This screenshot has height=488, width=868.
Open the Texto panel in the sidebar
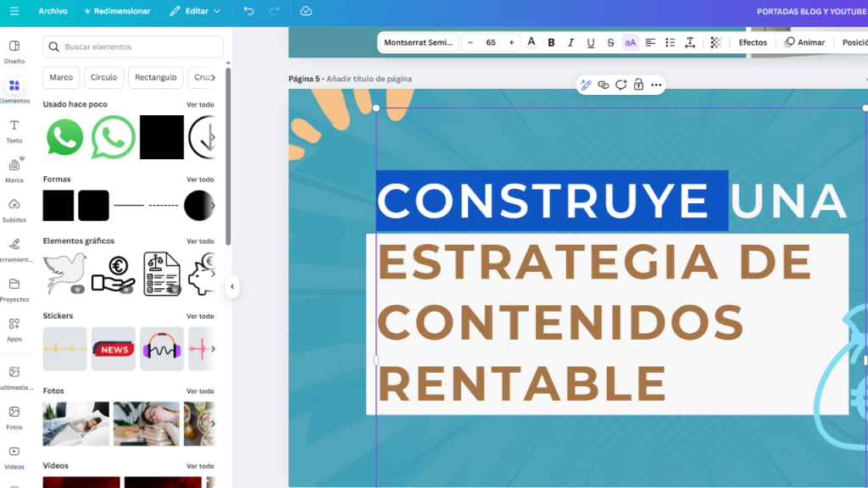coord(14,130)
